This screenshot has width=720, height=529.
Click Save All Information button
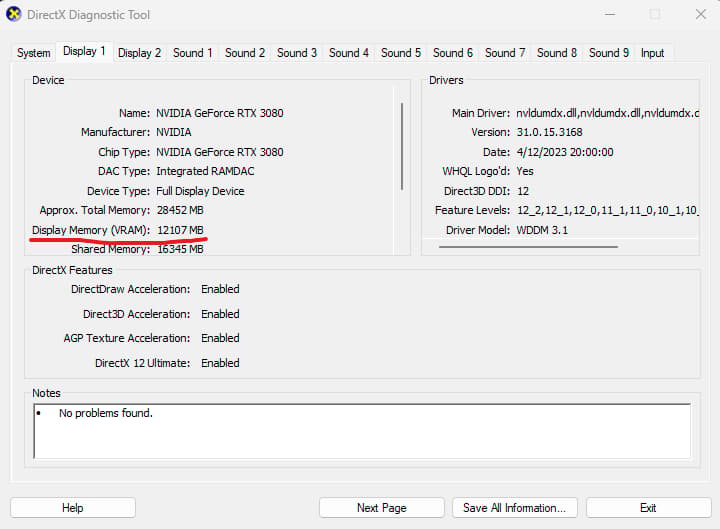(514, 508)
